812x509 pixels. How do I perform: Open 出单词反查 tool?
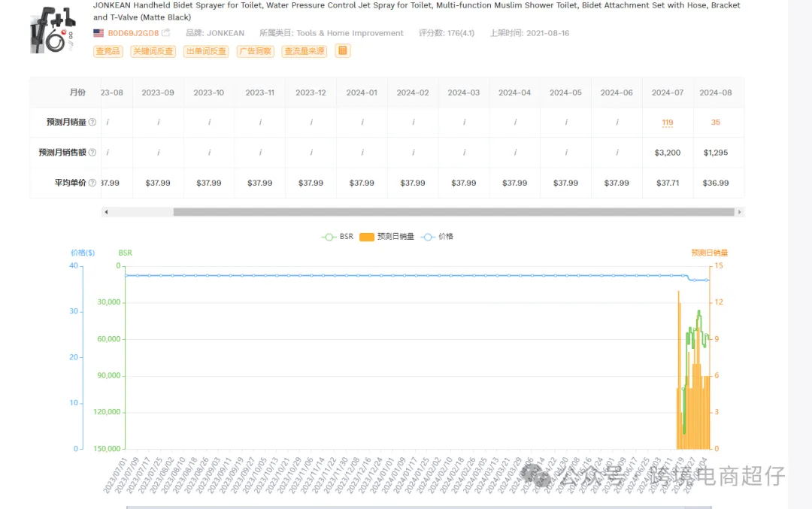206,51
